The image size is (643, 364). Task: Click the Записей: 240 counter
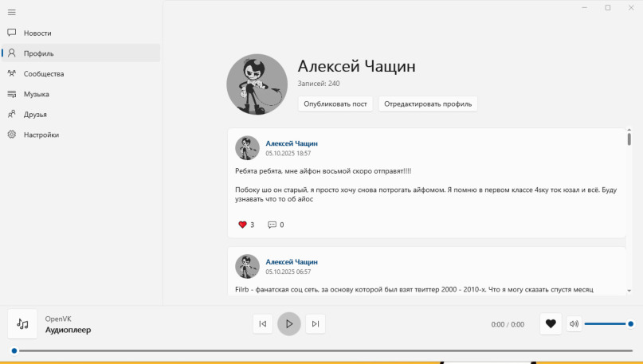[x=319, y=83]
